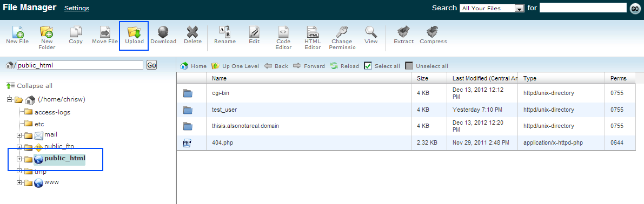Expand the tmp folder tree node
Viewport: 644px width, 204px height.
19,171
